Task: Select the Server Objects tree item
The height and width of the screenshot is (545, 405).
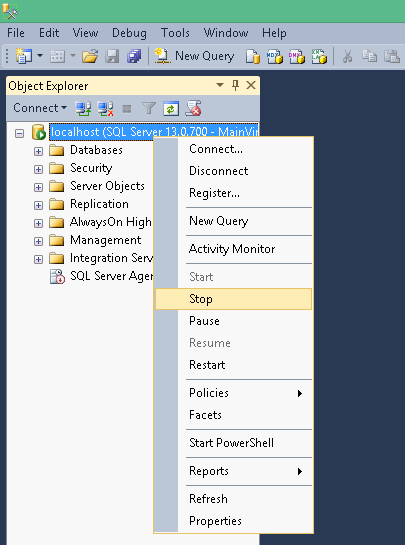Action: (107, 186)
